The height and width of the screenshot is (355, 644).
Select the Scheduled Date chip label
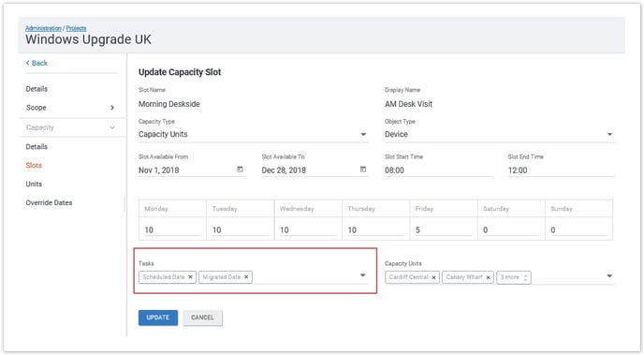pos(164,277)
